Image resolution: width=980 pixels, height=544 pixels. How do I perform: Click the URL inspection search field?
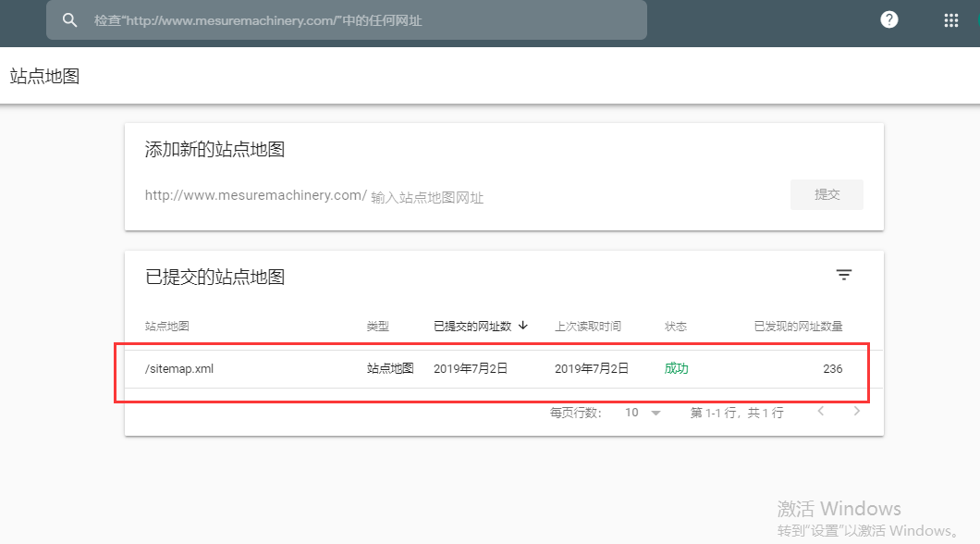361,20
